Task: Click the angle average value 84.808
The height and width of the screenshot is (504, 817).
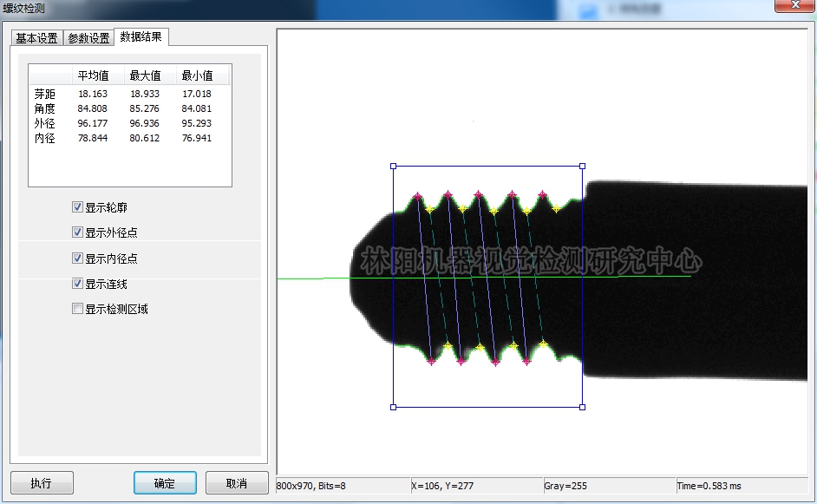Action: 93,108
